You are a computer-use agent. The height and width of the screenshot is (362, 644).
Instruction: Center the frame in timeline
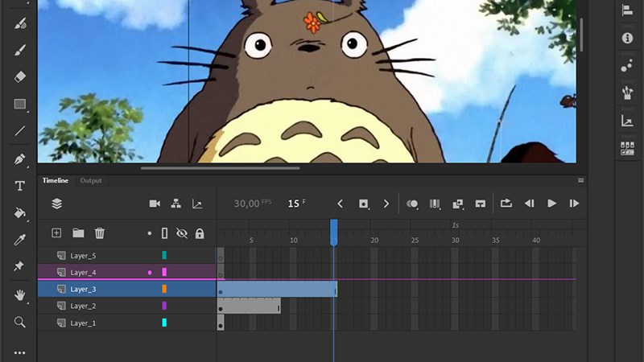[480, 204]
